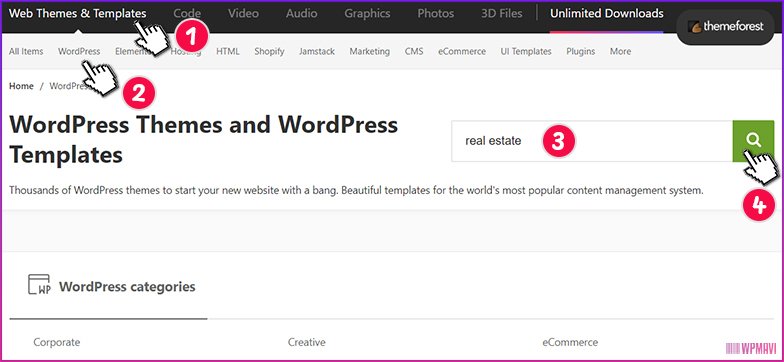Image resolution: width=784 pixels, height=362 pixels.
Task: Open the Creative category
Action: 306,342
